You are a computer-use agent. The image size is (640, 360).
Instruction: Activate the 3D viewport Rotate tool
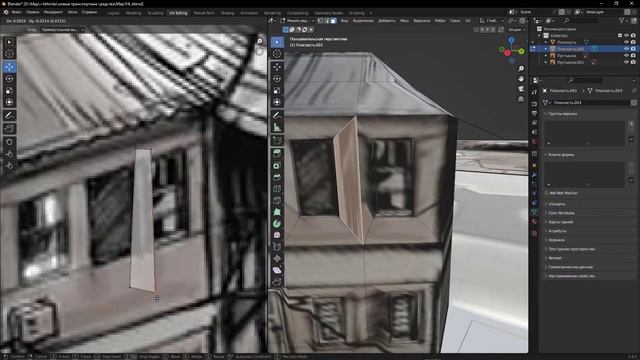click(x=277, y=78)
